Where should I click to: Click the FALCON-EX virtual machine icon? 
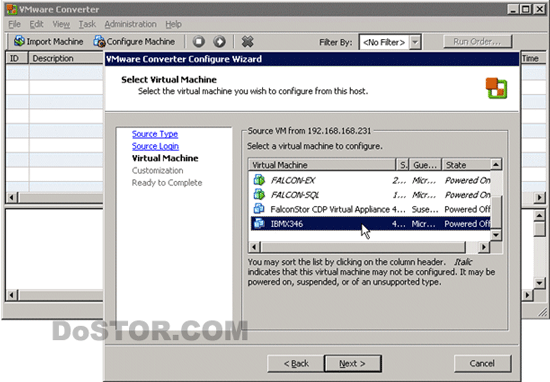259,180
